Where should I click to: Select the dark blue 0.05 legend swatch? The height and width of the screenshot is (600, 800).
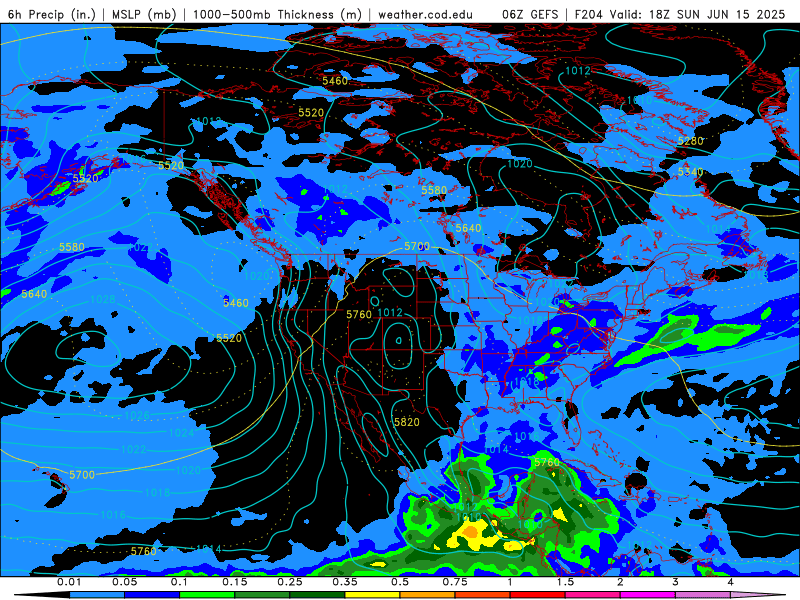[152, 595]
